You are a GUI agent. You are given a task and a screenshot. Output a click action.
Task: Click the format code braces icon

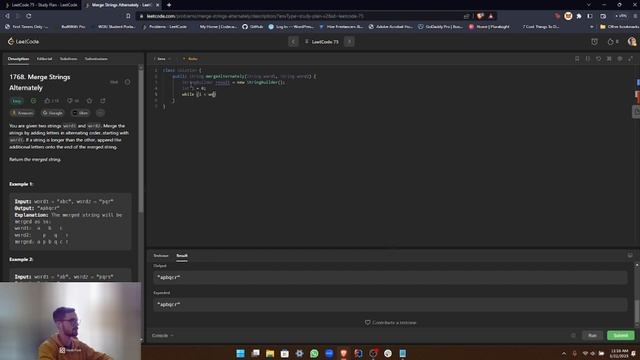click(x=588, y=59)
